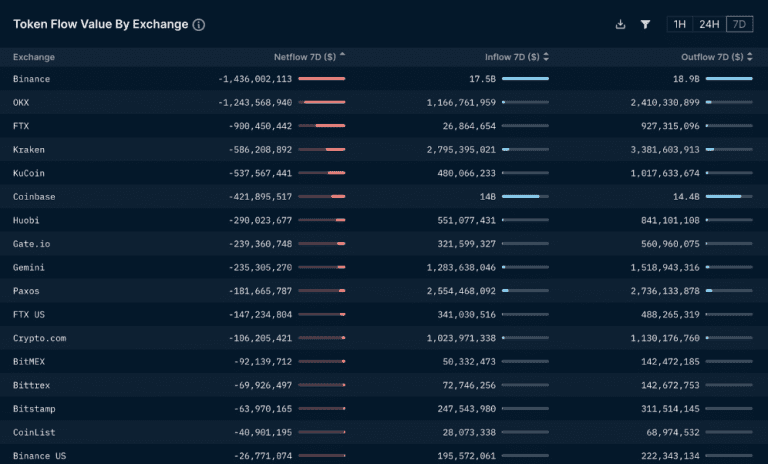Sort by Inflow 7D arrows icon
Screen dimensions: 768x464
(546, 57)
